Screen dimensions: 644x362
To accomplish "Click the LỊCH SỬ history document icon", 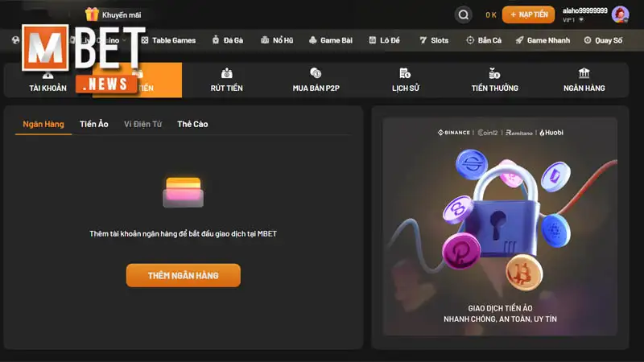I will [405, 73].
